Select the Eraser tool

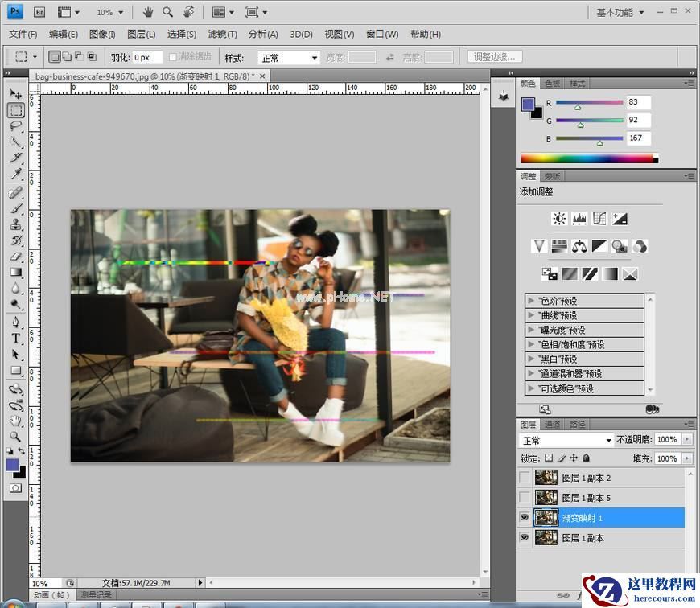(15, 257)
